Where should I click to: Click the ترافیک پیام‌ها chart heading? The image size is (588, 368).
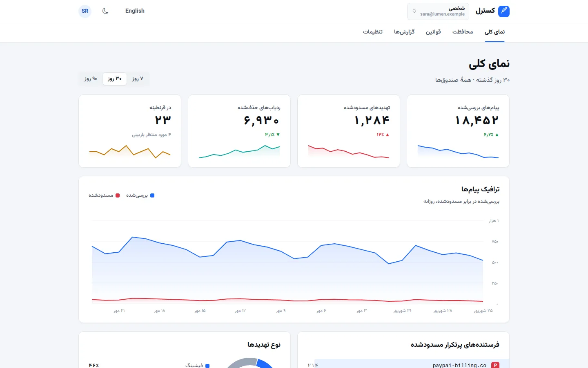[481, 189]
